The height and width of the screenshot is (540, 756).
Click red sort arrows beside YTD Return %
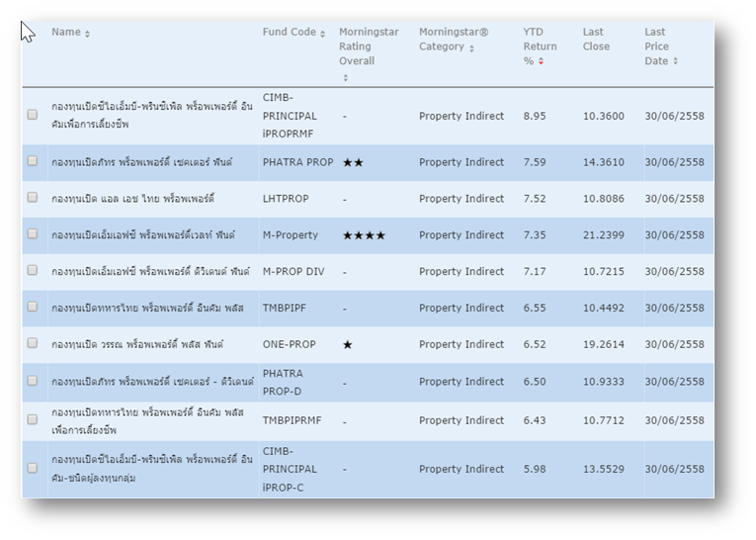click(541, 62)
